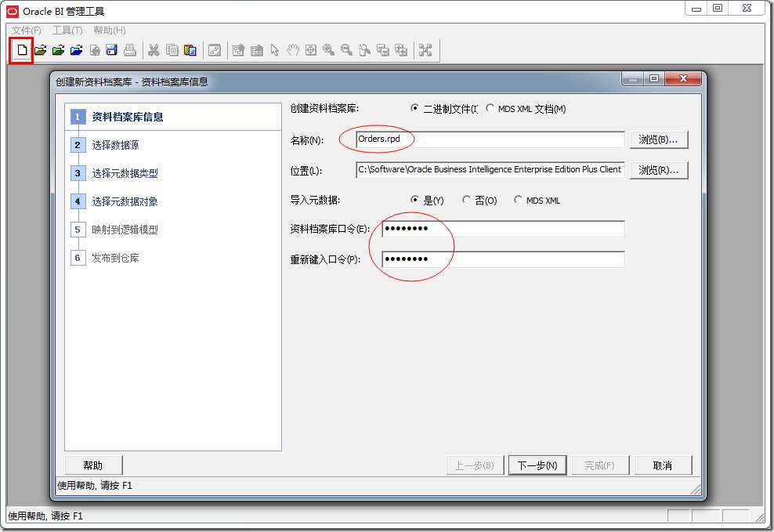Click the Cut scissors icon
This screenshot has width=774, height=532.
click(x=154, y=50)
